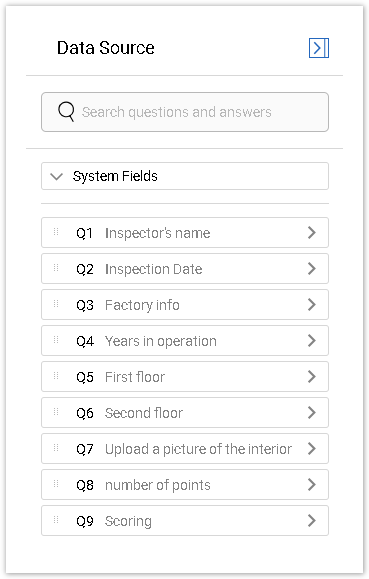The image size is (369, 579).
Task: Click drag handle of Q1 Inspector's name
Action: point(56,232)
